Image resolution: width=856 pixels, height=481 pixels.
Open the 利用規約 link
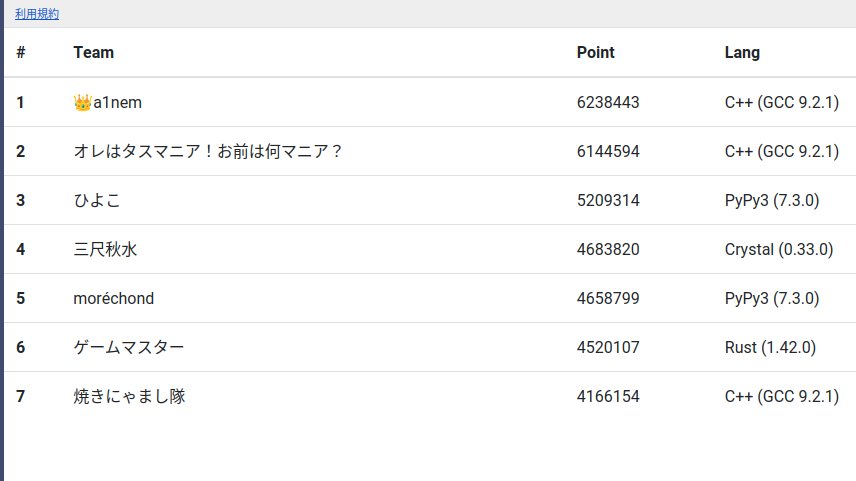click(x=37, y=14)
